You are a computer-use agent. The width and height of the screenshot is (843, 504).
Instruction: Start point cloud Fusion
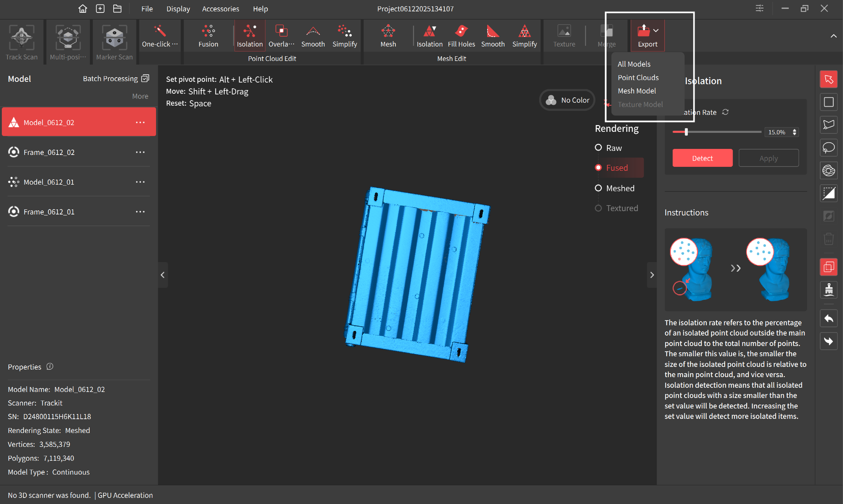coord(208,36)
